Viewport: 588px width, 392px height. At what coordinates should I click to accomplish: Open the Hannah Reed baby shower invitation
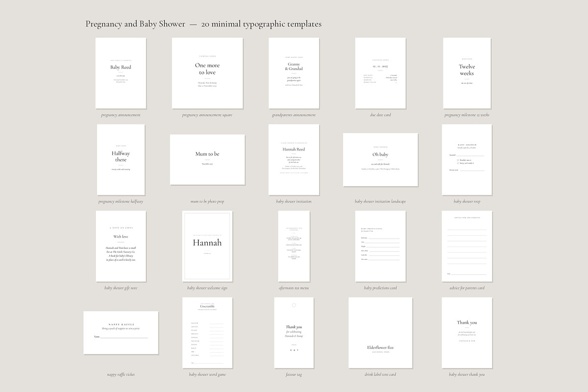294,159
